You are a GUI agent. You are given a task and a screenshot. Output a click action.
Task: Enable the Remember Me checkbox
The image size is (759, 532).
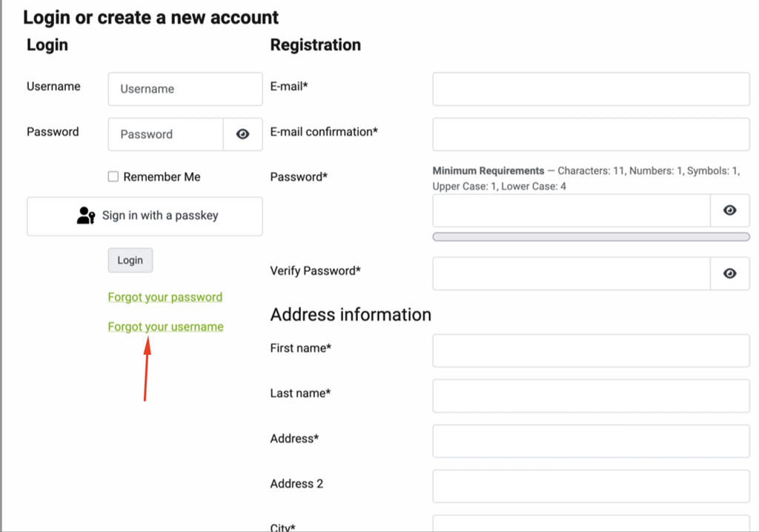click(x=113, y=176)
